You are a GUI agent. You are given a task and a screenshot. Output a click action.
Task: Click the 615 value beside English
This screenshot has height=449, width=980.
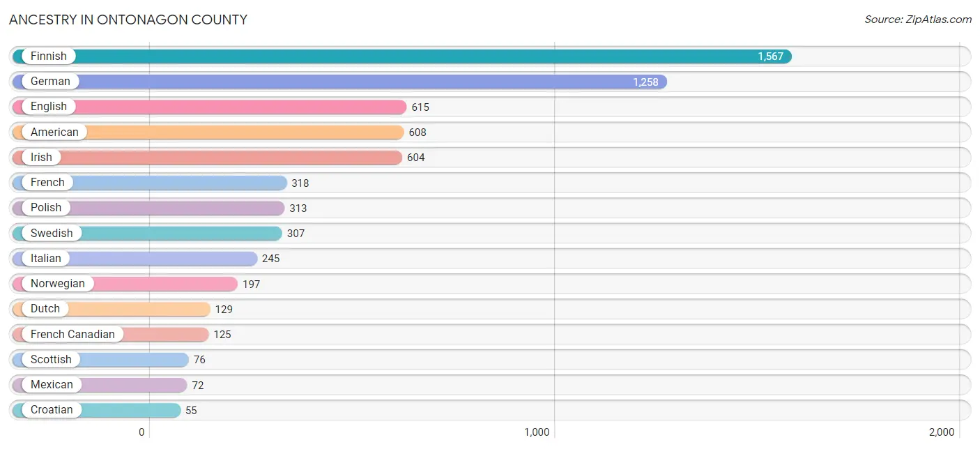(x=420, y=107)
